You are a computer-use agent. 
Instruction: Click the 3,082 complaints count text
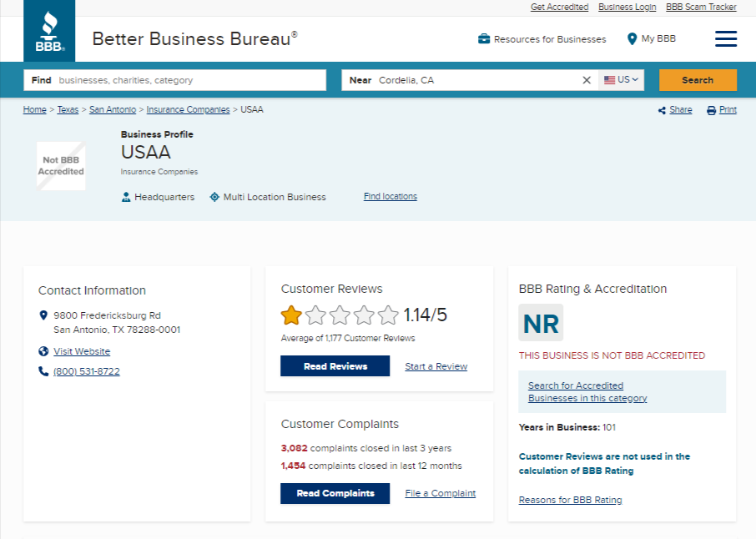pos(294,448)
